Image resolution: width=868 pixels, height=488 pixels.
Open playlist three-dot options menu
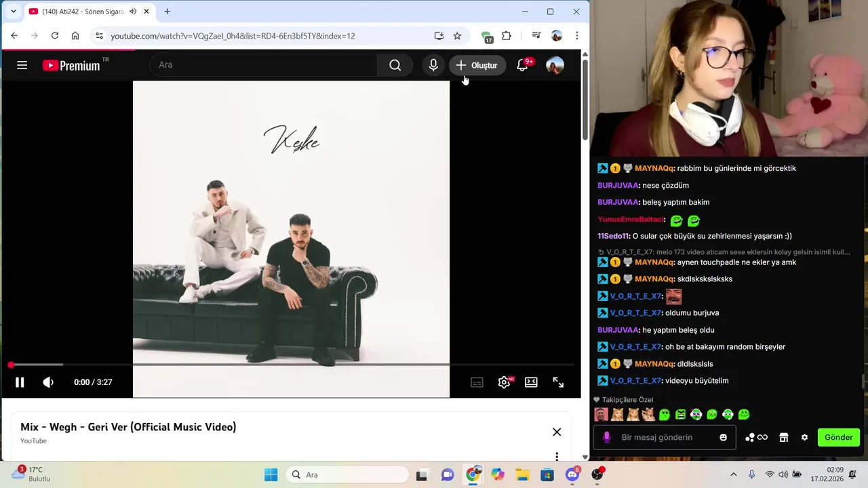[x=557, y=456]
